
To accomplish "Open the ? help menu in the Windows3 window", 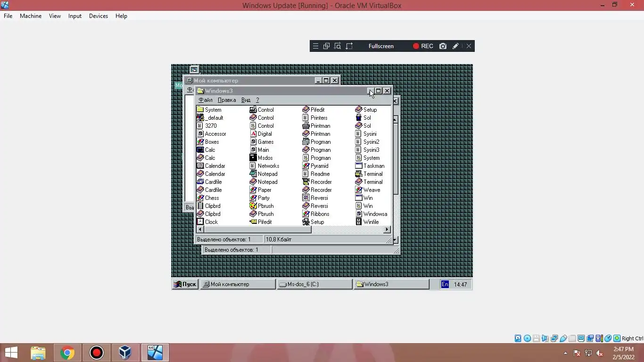I will click(257, 100).
